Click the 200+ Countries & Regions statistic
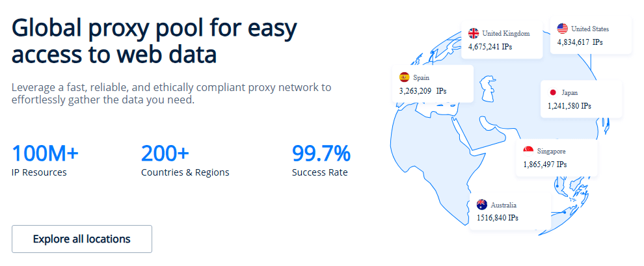Viewport: 644px width, 266px height. [185, 160]
